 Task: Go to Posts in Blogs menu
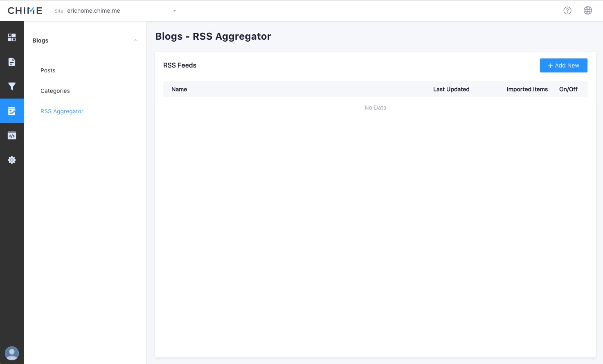[x=48, y=70]
